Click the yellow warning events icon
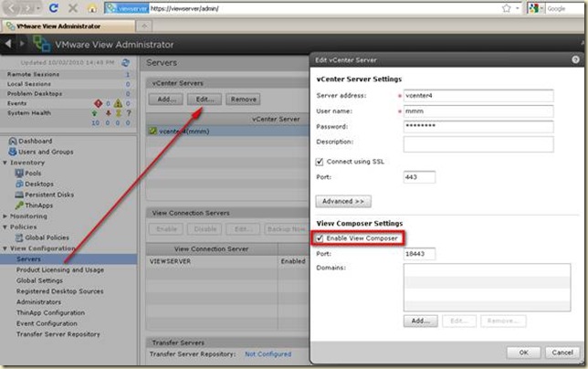The height and width of the screenshot is (369, 588). tap(118, 103)
